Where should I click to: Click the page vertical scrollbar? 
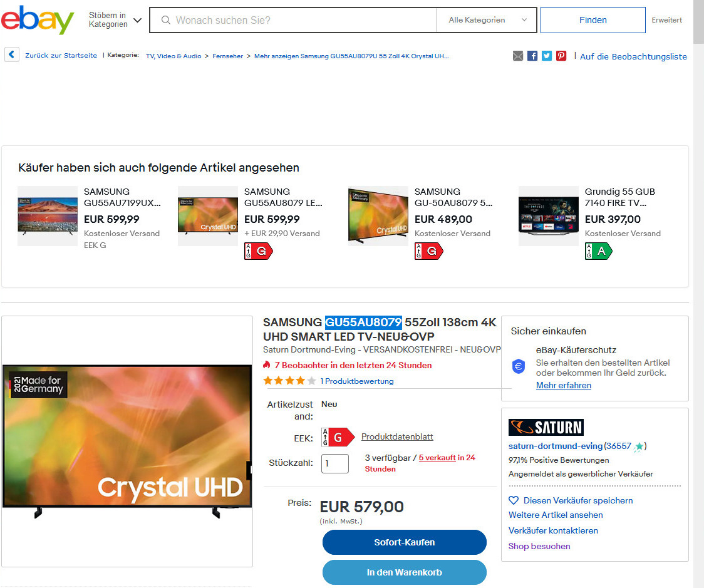point(698,294)
